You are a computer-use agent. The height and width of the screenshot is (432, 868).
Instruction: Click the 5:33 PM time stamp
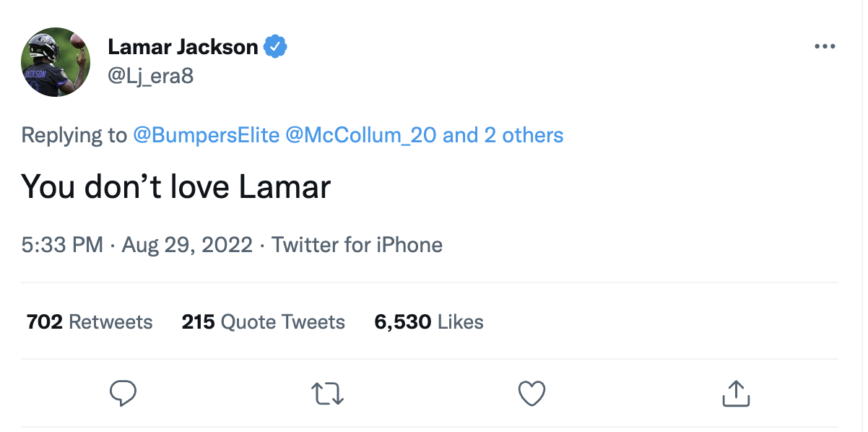[x=62, y=245]
